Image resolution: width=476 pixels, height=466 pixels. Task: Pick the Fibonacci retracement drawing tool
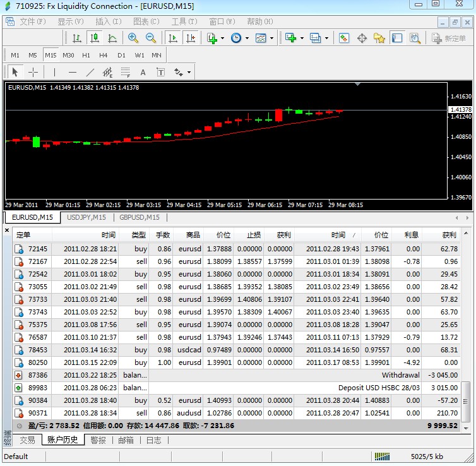coord(125,72)
